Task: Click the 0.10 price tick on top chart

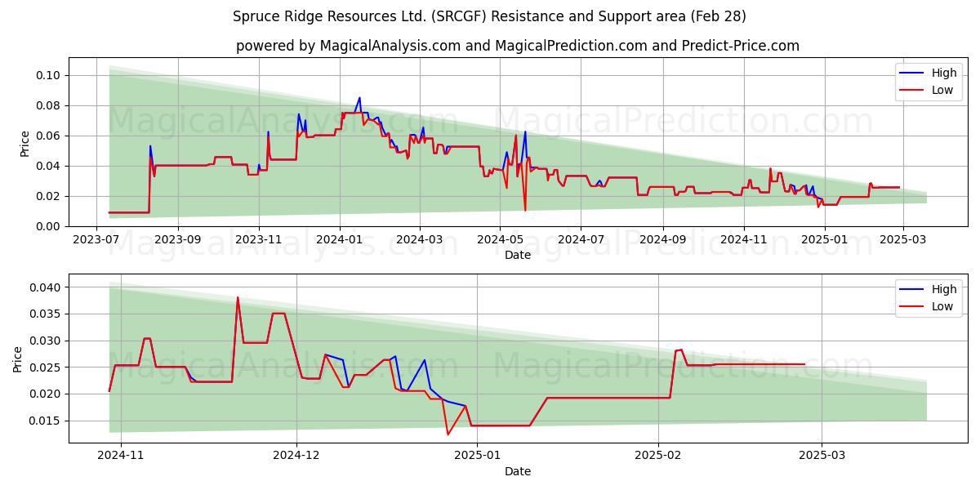Action: click(49, 75)
